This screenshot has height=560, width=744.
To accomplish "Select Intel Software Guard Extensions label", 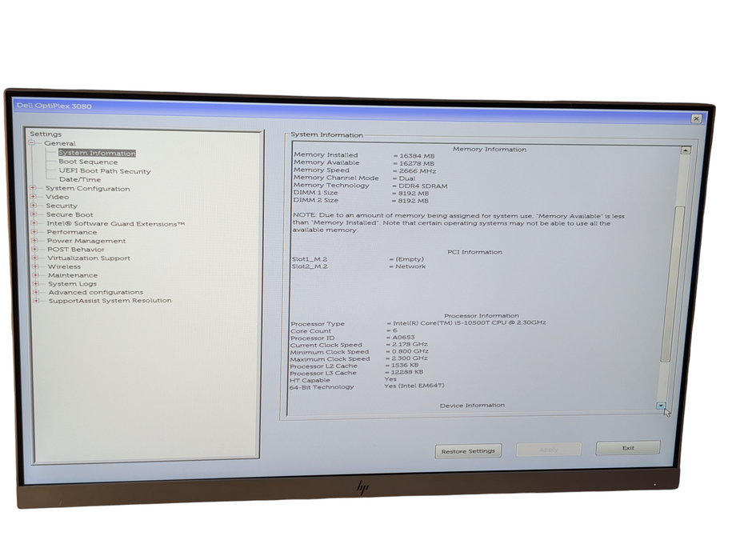I will [x=115, y=223].
